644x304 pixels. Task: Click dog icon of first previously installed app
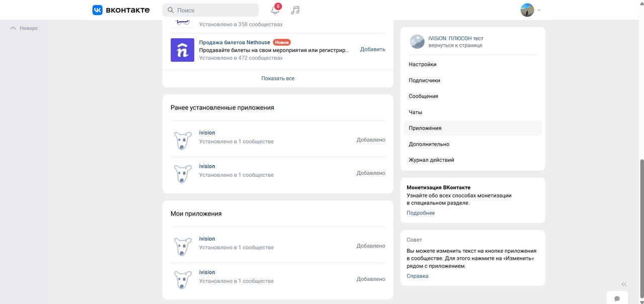183,140
